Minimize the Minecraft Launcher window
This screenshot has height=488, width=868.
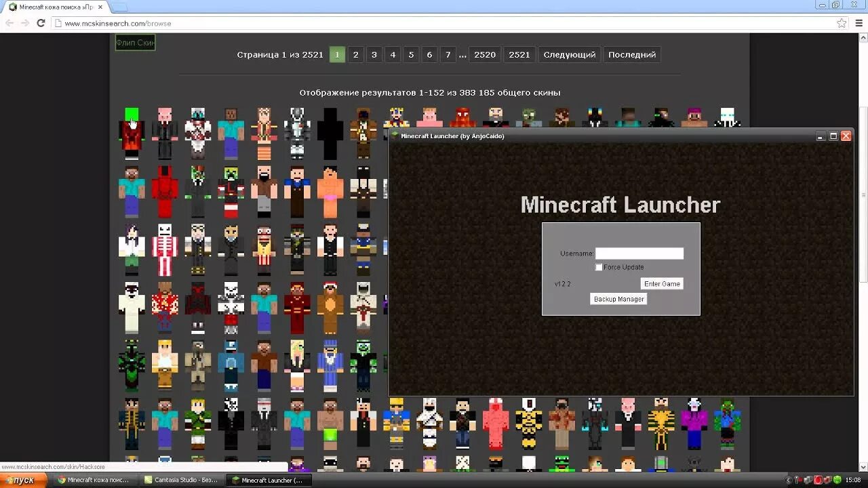(x=821, y=136)
